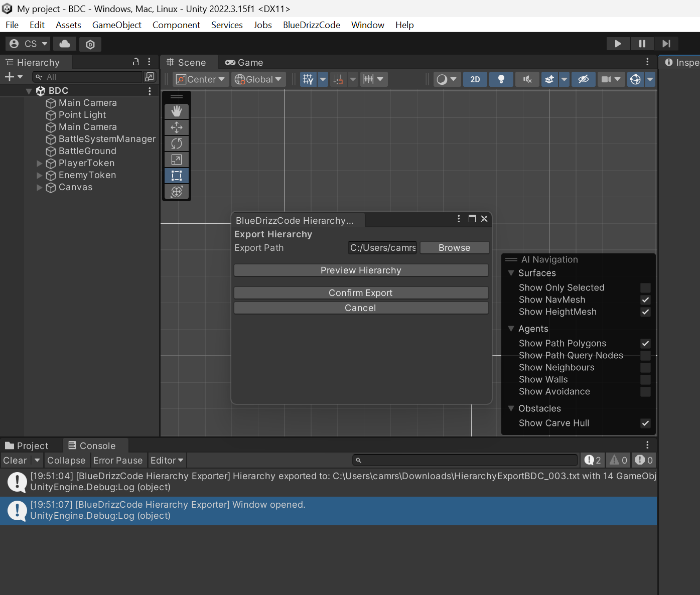Toggle console info message filter

(x=593, y=460)
